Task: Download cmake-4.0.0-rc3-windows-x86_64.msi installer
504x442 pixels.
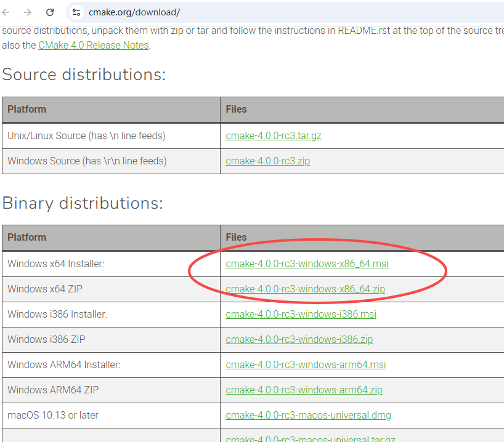Action: pos(307,263)
